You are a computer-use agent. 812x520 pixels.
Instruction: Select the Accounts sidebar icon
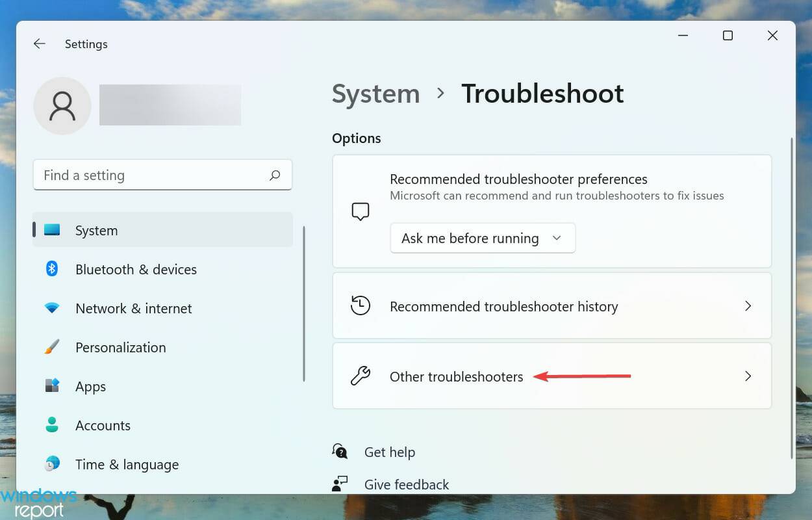coord(52,425)
